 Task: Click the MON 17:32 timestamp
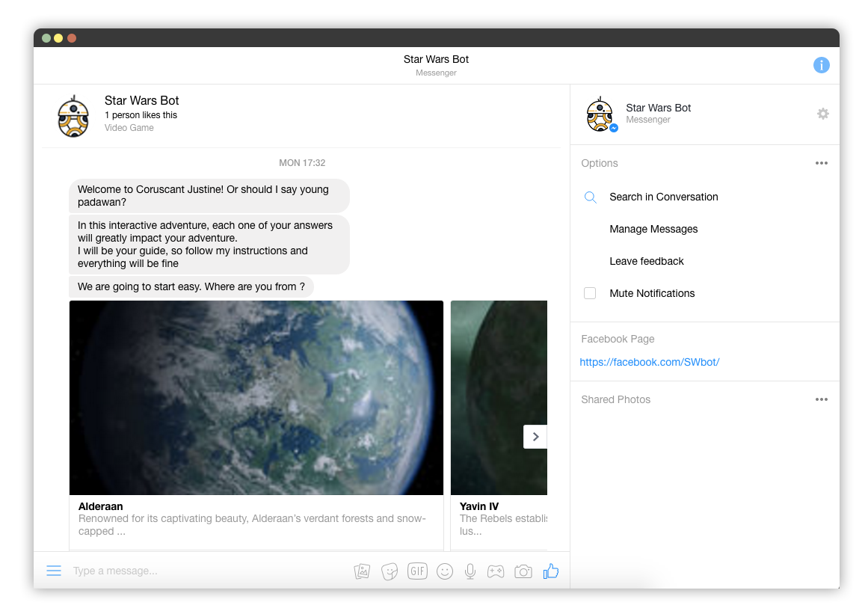[302, 163]
